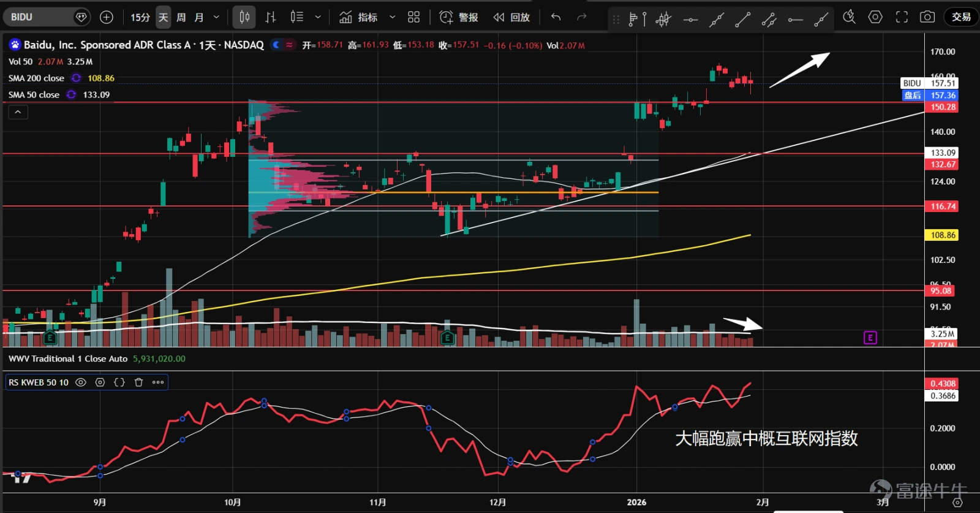Viewport: 980px width, 513px height.
Task: Click the SMA 200 refresh icon
Action: tap(76, 78)
